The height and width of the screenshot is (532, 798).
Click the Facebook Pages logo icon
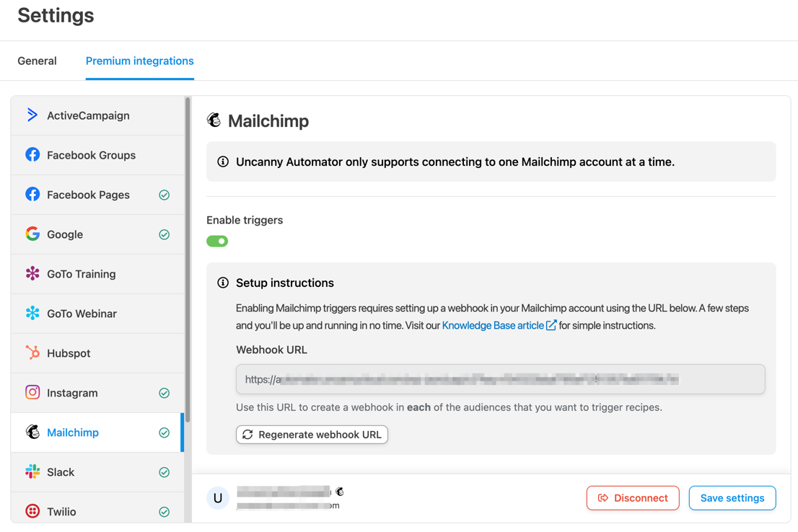pyautogui.click(x=32, y=195)
